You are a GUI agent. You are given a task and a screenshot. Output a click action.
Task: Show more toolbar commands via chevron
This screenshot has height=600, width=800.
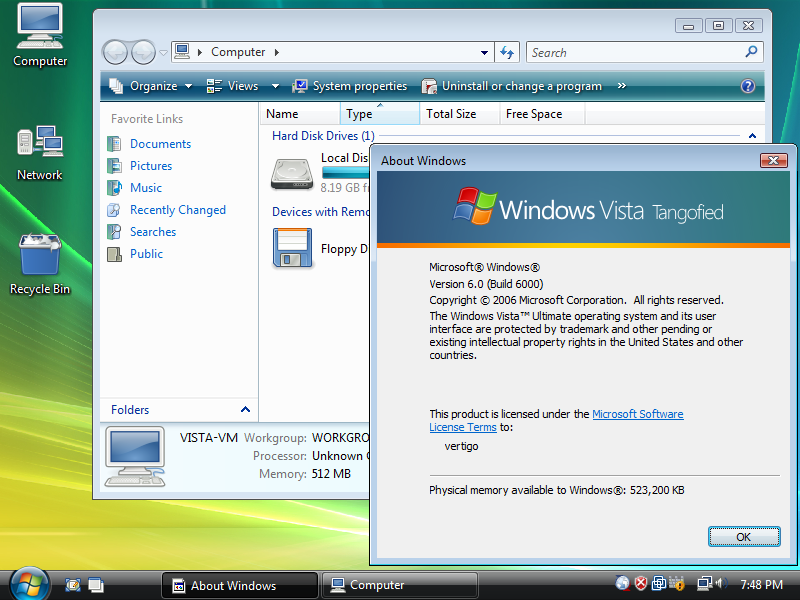tap(621, 86)
